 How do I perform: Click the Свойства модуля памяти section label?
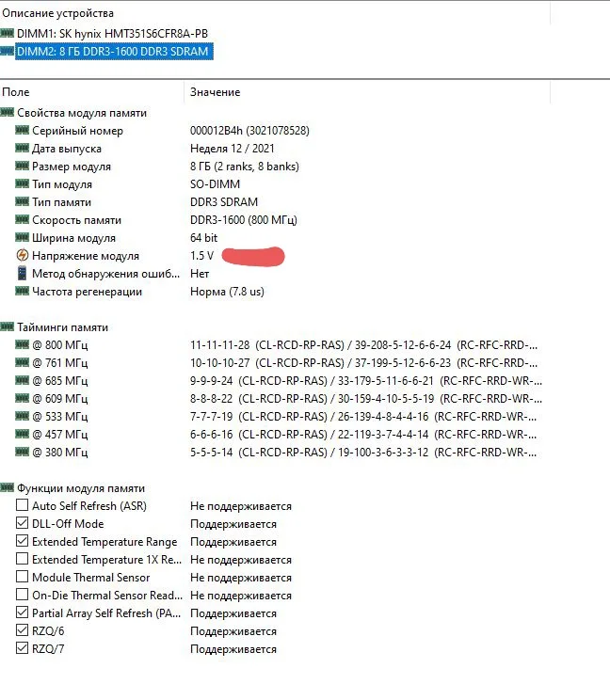click(82, 113)
